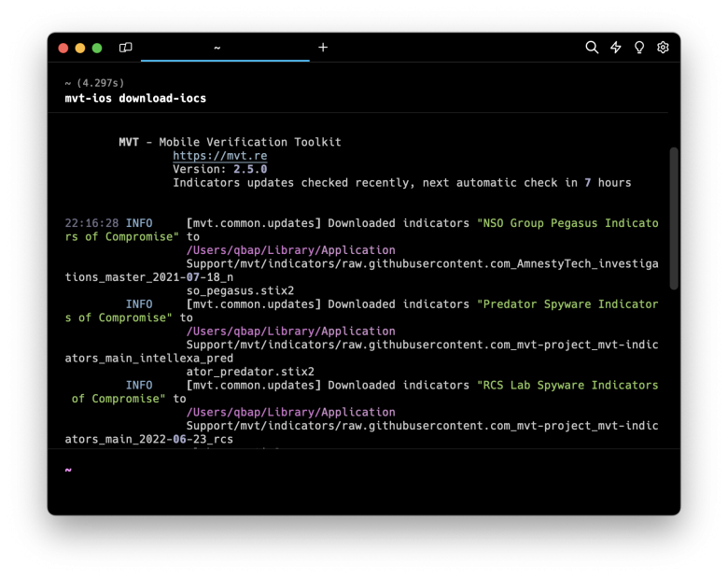Click the "Version: 2.5.0" line
The height and width of the screenshot is (578, 728).
click(x=220, y=169)
